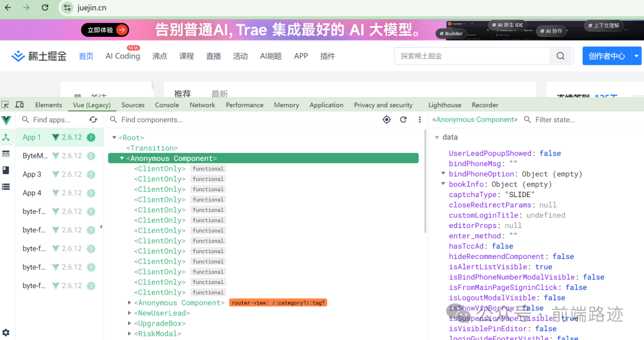Select App 1 in the apps list

point(59,138)
